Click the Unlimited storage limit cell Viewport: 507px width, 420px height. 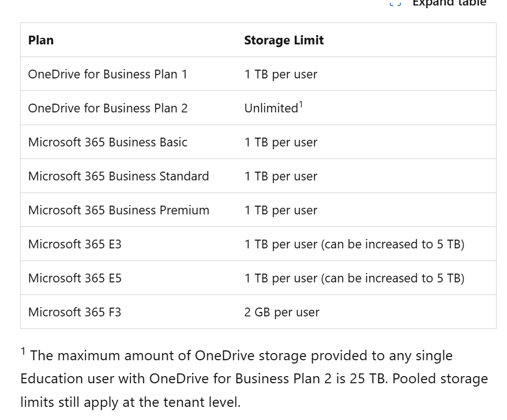coord(271,108)
